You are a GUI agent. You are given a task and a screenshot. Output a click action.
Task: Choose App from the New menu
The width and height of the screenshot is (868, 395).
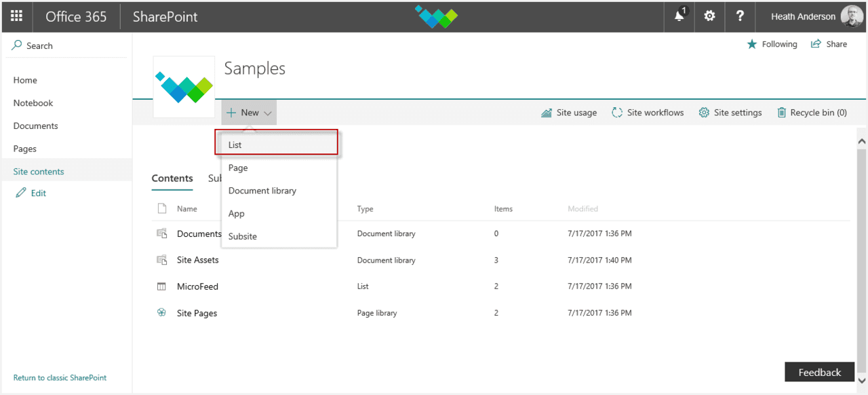click(x=279, y=214)
